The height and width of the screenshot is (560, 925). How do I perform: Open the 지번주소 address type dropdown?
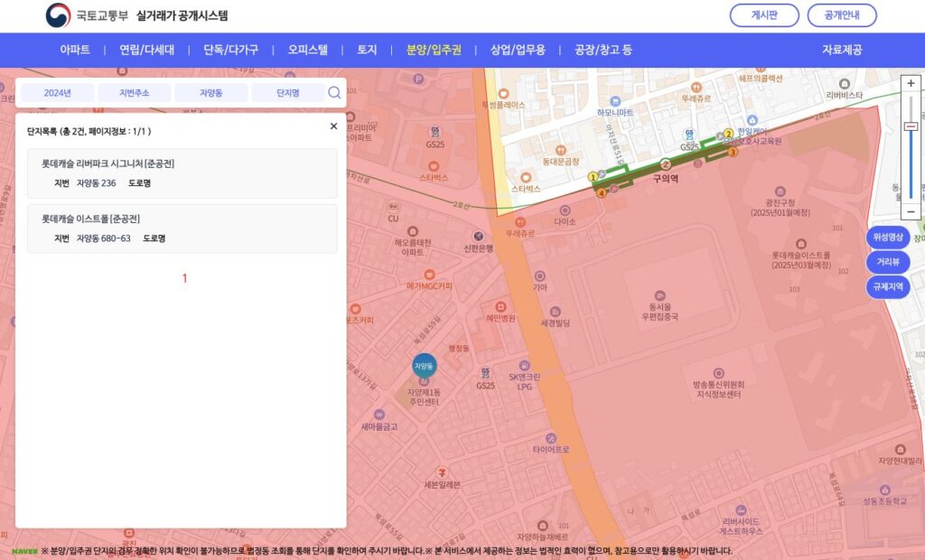[x=135, y=93]
